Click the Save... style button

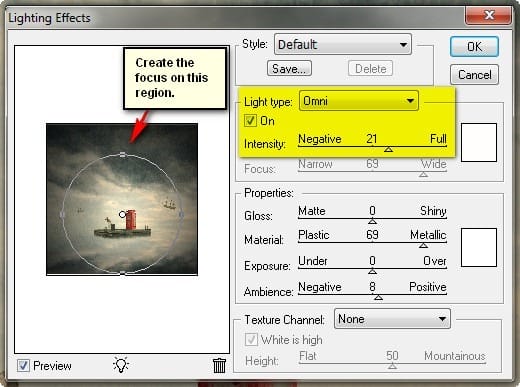pos(289,69)
